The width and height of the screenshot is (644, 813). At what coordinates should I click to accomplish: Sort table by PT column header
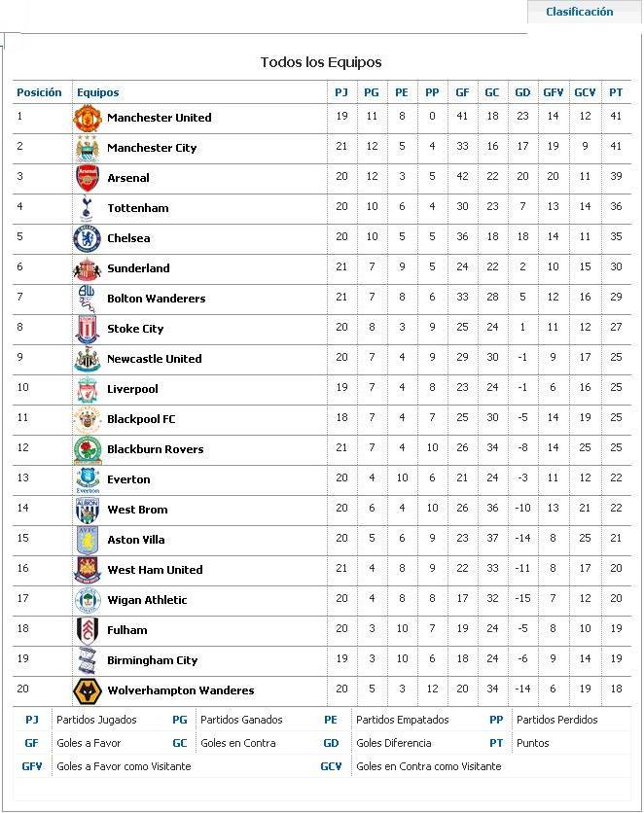(616, 92)
